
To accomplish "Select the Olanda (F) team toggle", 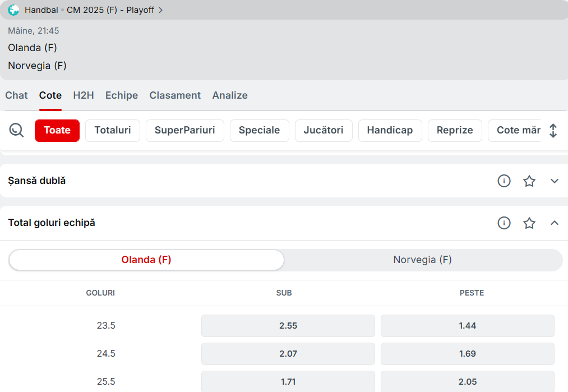I will point(146,260).
